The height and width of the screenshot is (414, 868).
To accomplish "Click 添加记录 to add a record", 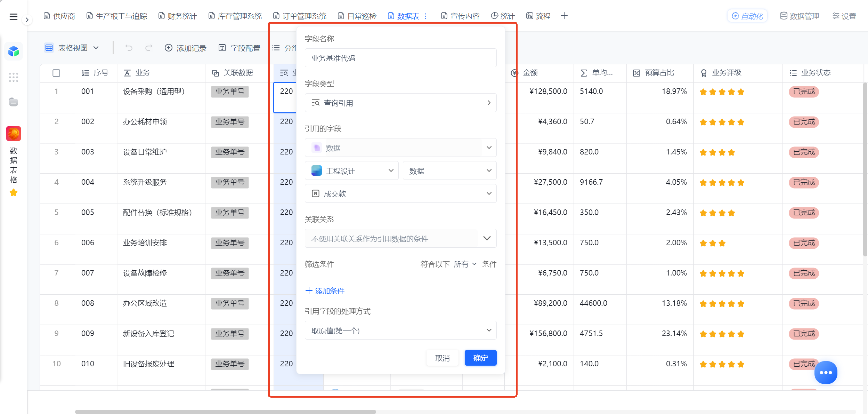I will (186, 48).
